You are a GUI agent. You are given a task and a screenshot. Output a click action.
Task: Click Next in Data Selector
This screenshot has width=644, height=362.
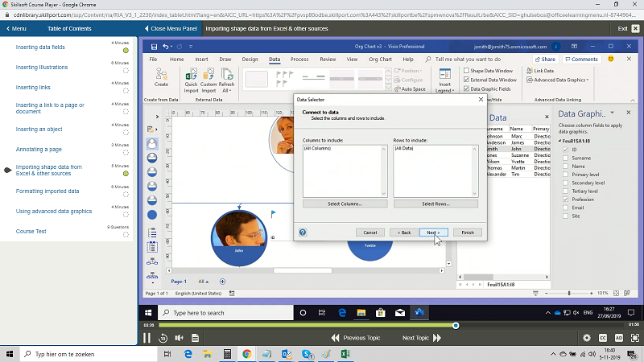point(434,232)
